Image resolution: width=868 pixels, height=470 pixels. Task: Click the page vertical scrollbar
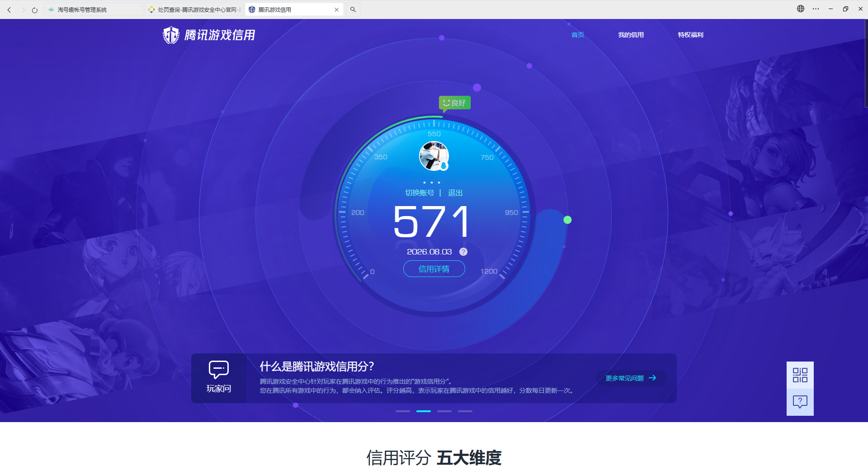click(866, 63)
